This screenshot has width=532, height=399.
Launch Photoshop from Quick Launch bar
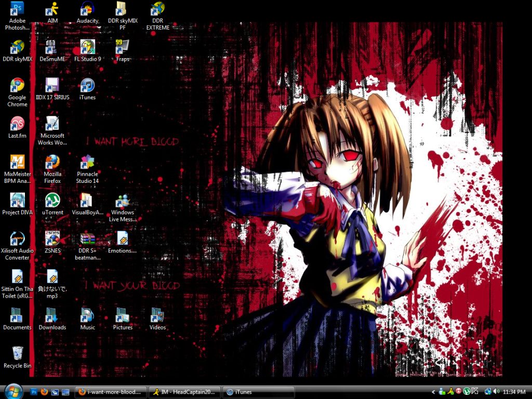tap(34, 392)
